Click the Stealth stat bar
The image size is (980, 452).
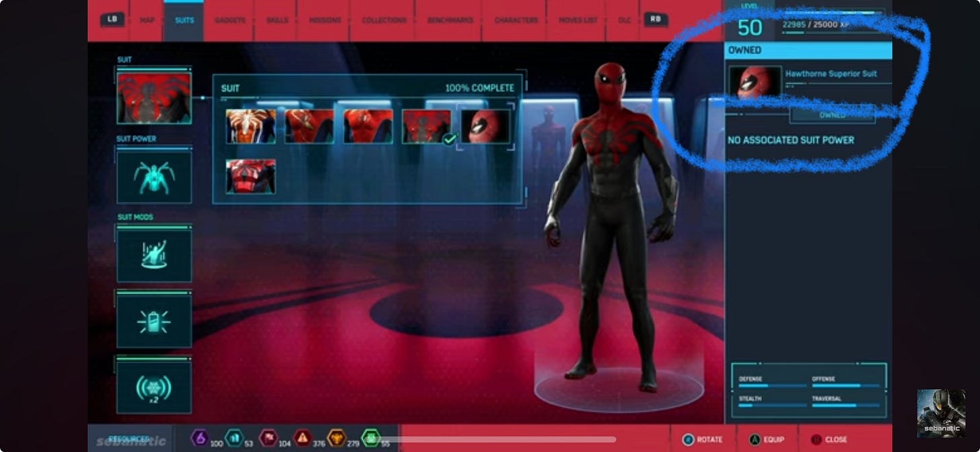[x=772, y=406]
